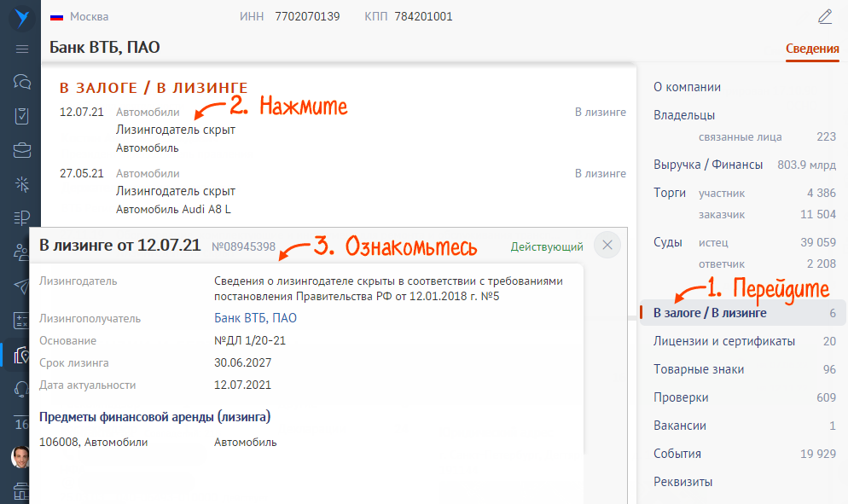848x504 pixels.
Task: Click Автомобиль Audi A8 L entry
Action: click(x=173, y=209)
